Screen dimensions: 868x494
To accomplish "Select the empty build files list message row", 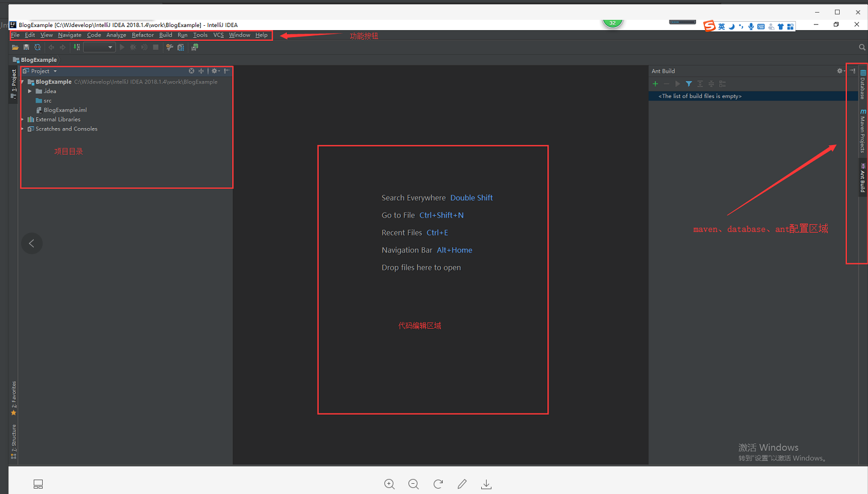I will 753,96.
